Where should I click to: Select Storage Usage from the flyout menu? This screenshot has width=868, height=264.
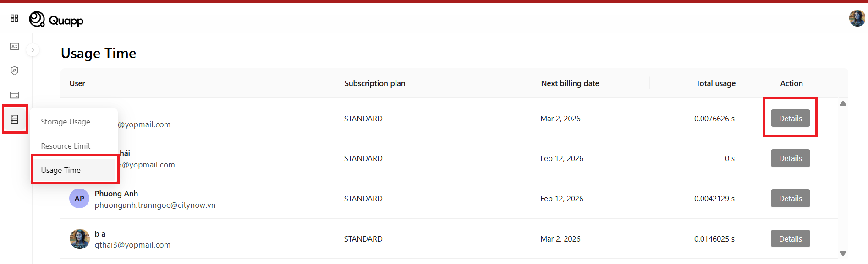(66, 122)
